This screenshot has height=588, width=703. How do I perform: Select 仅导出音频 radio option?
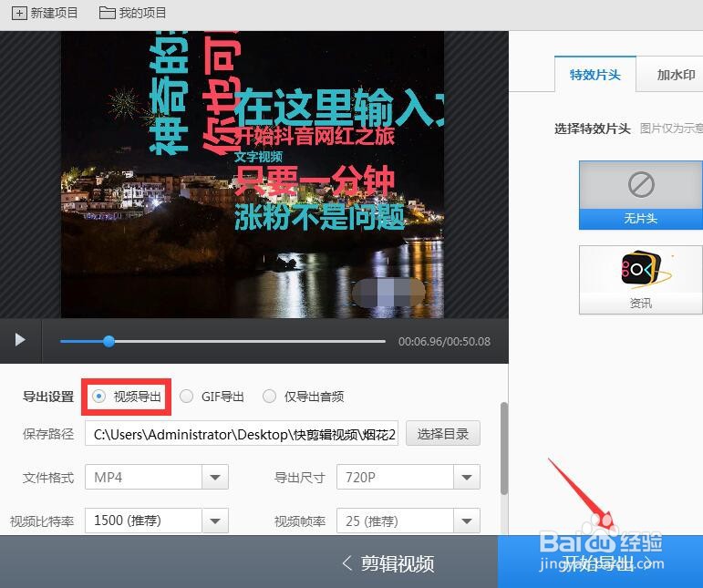pos(269,397)
